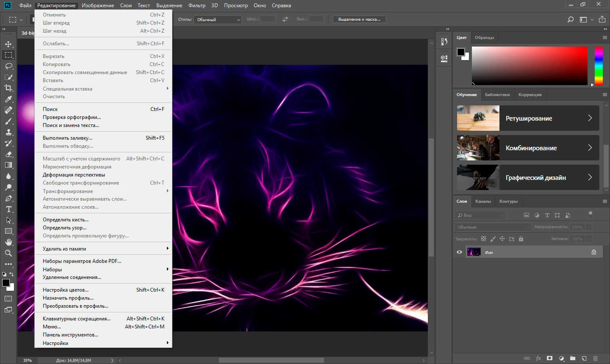Click the foreground color swatch in toolbar
This screenshot has width=610, height=364.
coord(6,283)
